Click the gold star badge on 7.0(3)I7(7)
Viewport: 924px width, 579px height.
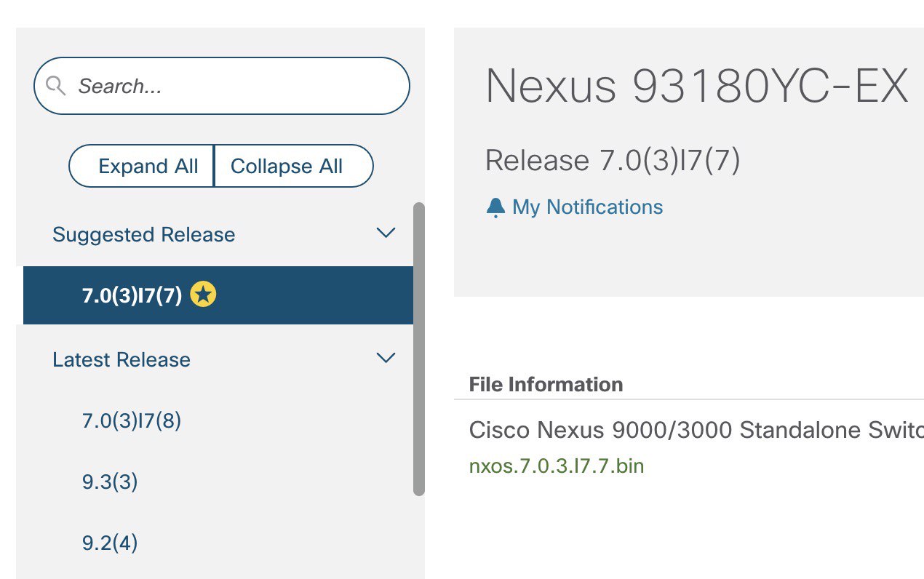click(x=203, y=295)
